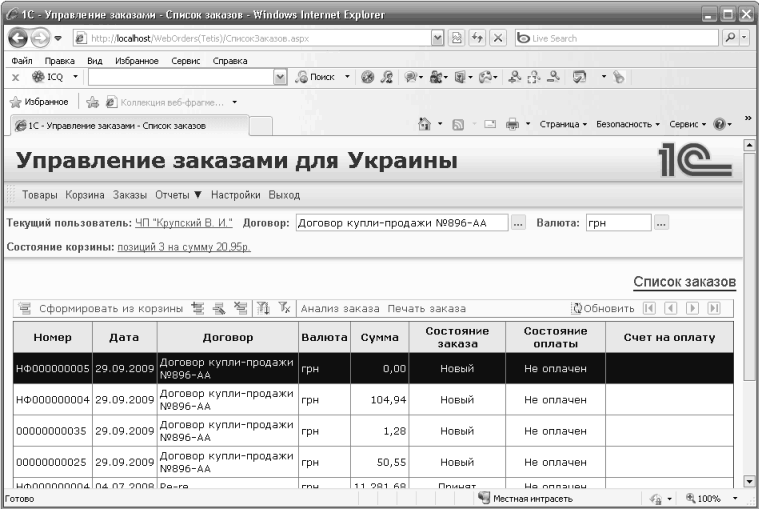Screen dimensions: 759x509
Task: Go back with the browser Back arrow
Action: 17,38
